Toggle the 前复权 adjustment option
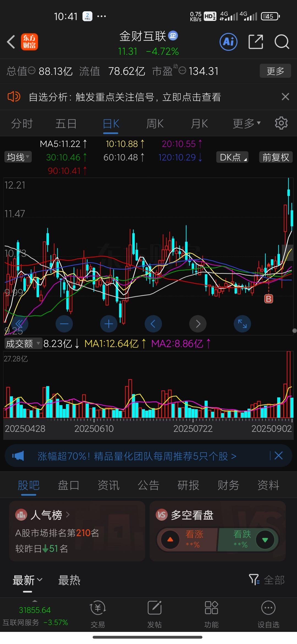This screenshot has height=644, width=297. pyautogui.click(x=276, y=157)
